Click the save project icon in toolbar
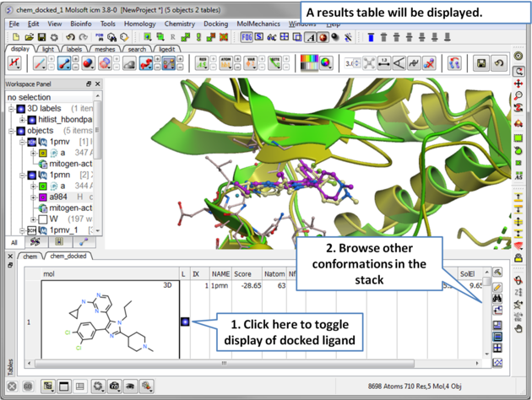Viewport: 532px width, 400px height. (41, 38)
